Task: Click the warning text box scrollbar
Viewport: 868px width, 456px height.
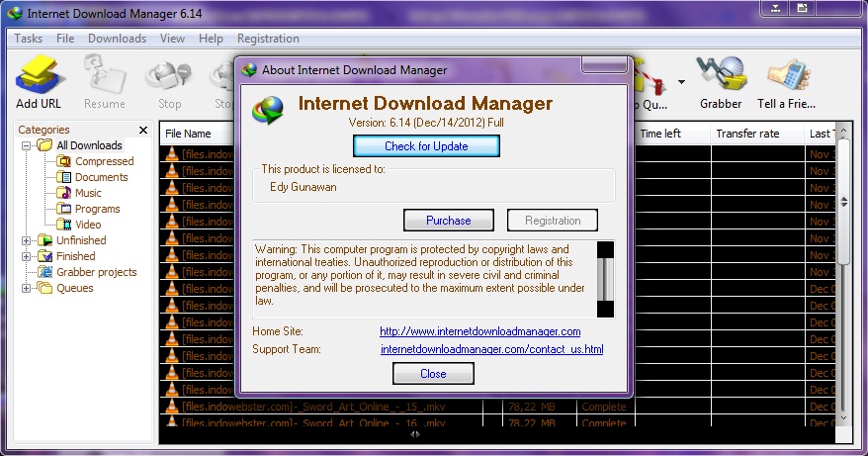Action: pos(606,279)
